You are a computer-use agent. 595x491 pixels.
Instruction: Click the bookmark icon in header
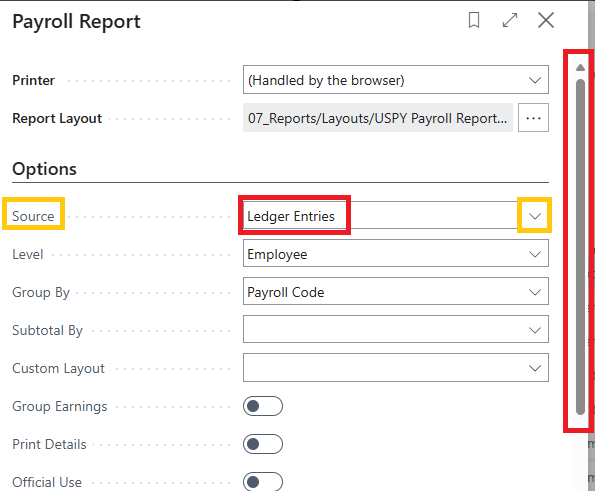(474, 20)
